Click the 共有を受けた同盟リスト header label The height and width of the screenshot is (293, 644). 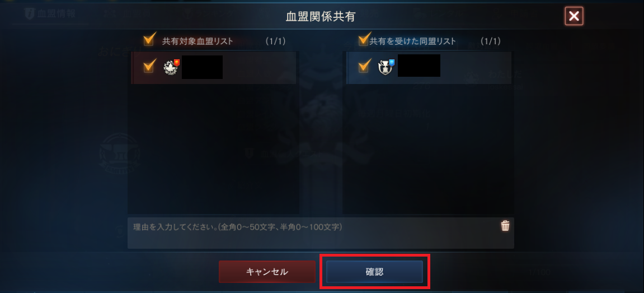click(413, 41)
